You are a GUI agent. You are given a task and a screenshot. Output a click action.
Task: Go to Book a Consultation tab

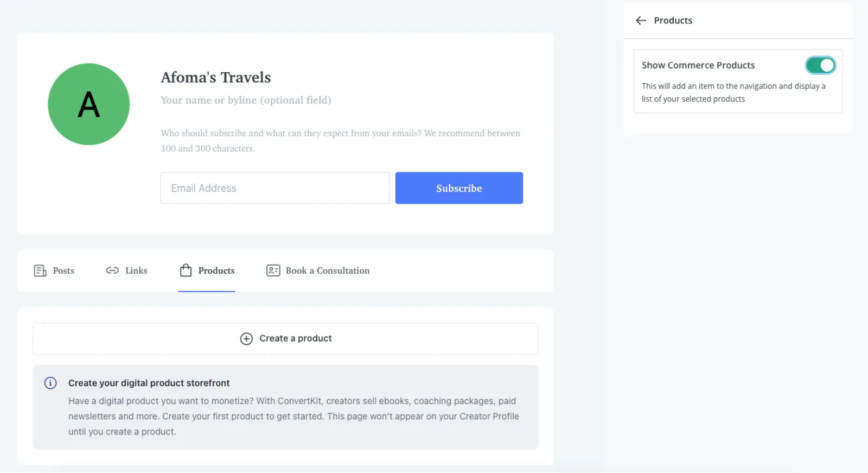tap(328, 270)
